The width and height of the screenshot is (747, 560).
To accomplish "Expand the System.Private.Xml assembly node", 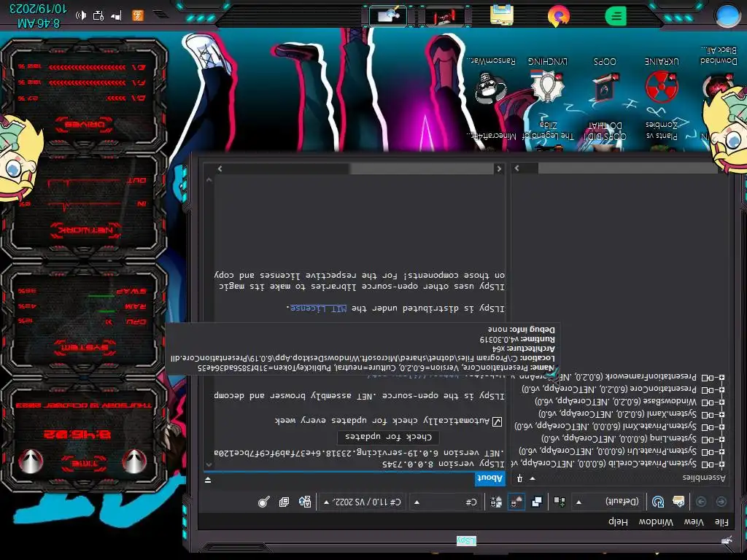I will coord(721,427).
